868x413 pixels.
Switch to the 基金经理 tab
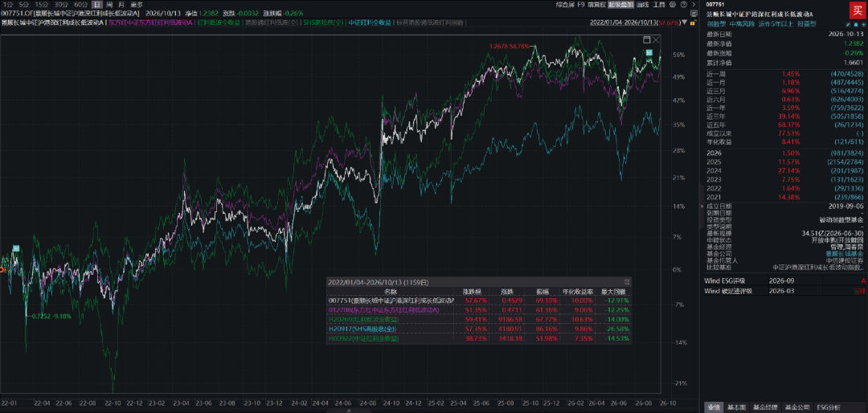(x=765, y=407)
